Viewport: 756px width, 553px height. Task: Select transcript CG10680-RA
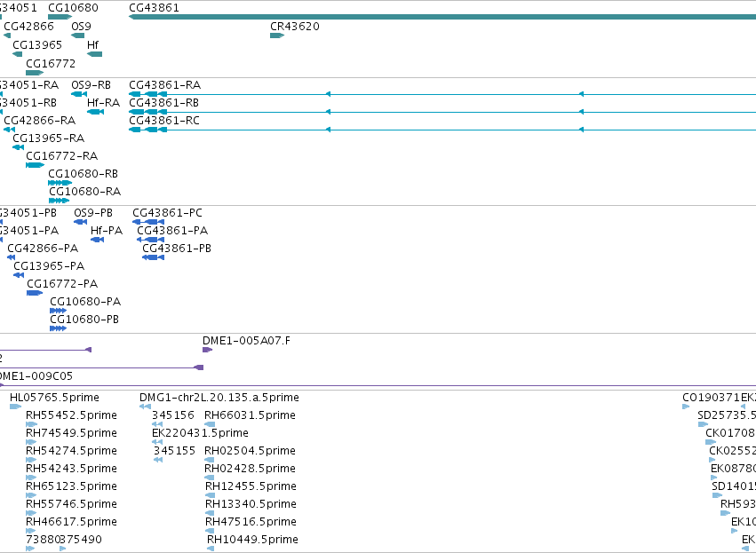click(x=59, y=201)
